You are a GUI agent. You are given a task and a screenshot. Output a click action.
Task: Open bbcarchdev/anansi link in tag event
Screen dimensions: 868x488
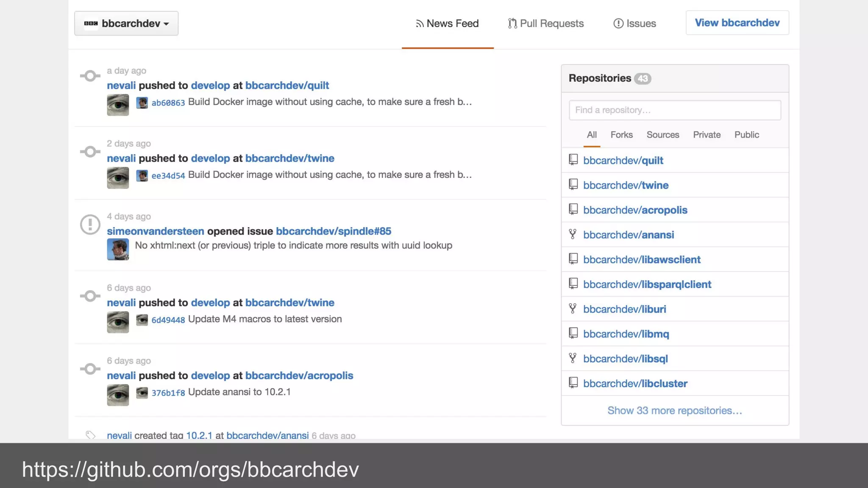pyautogui.click(x=267, y=435)
